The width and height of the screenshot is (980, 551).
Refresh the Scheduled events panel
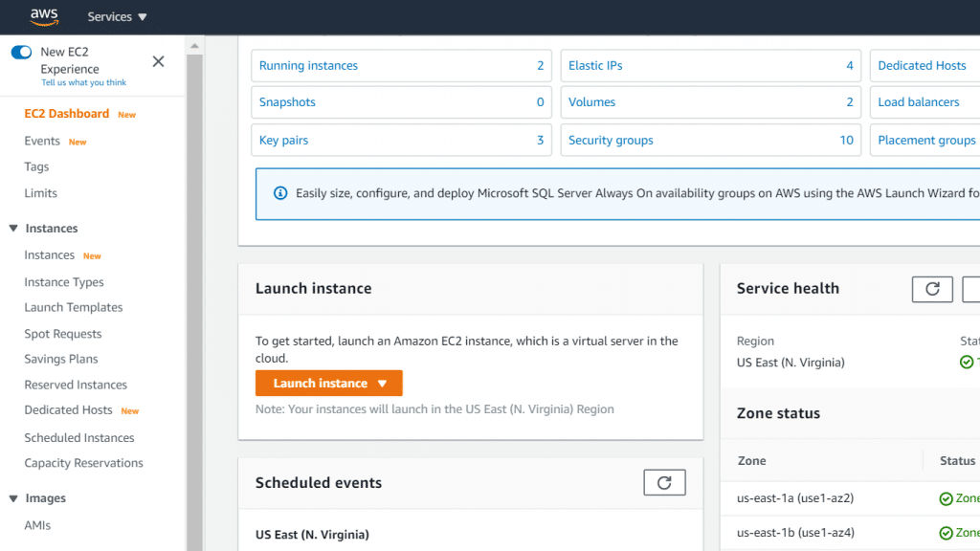click(x=664, y=482)
